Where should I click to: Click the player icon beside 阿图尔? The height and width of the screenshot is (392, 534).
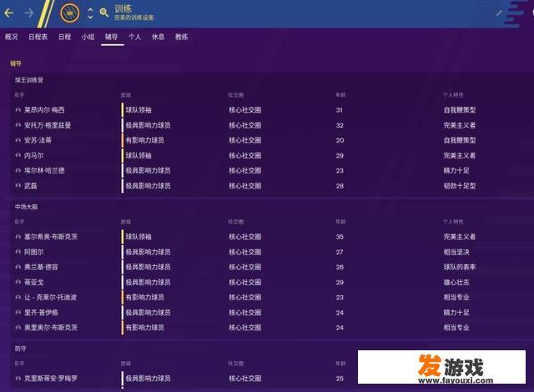18,252
